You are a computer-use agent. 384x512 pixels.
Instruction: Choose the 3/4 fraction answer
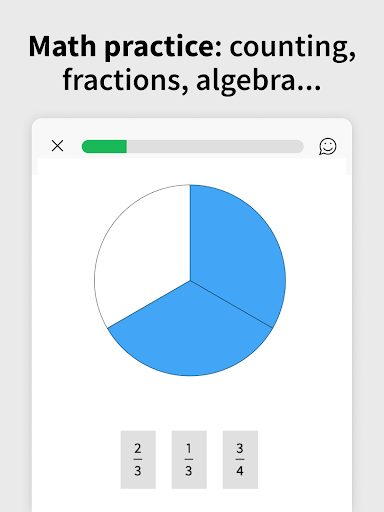click(240, 460)
